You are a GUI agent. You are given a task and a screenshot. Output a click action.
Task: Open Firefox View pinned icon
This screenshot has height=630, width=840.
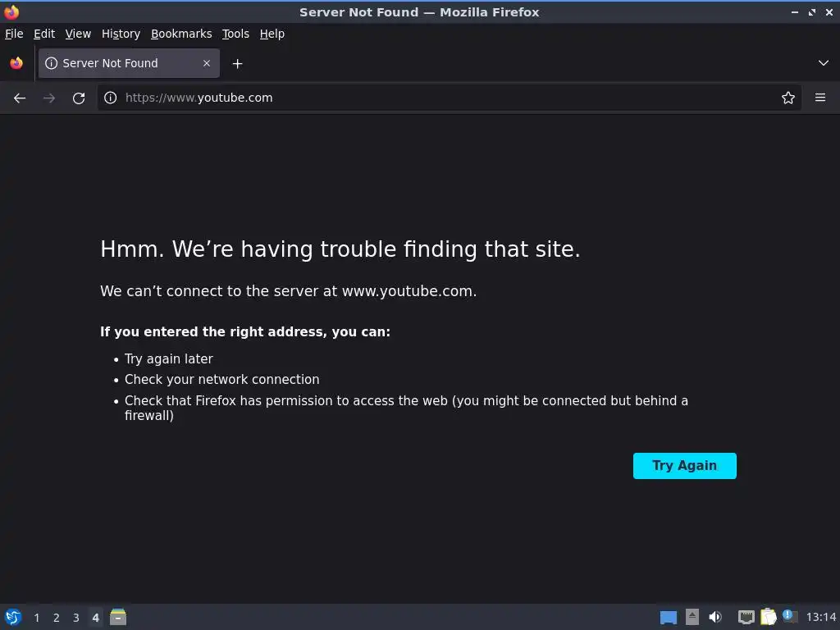pyautogui.click(x=16, y=63)
